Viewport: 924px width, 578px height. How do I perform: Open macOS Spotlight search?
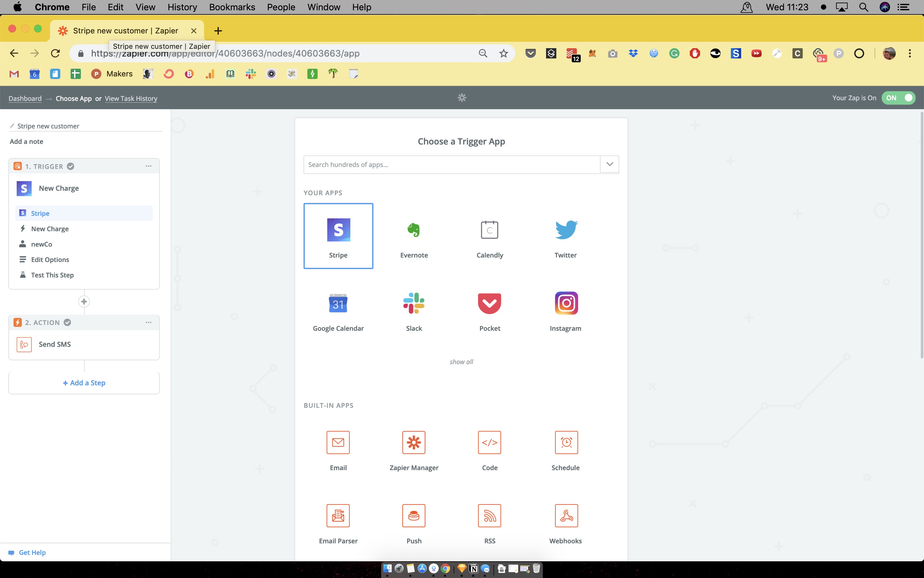coord(864,7)
